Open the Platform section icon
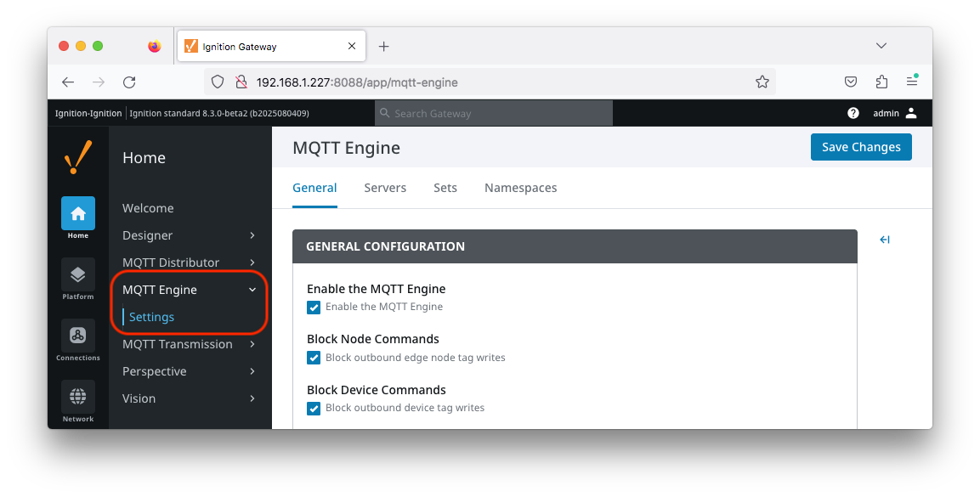Screen dimensions: 980x497 tap(78, 274)
